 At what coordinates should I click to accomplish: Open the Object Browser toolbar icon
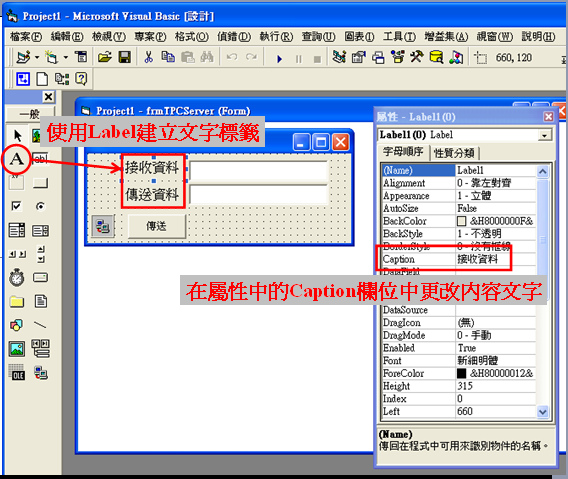click(398, 57)
